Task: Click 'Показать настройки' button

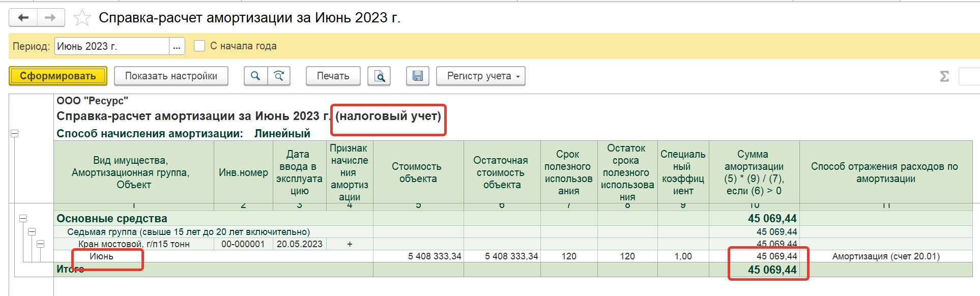Action: click(x=171, y=76)
